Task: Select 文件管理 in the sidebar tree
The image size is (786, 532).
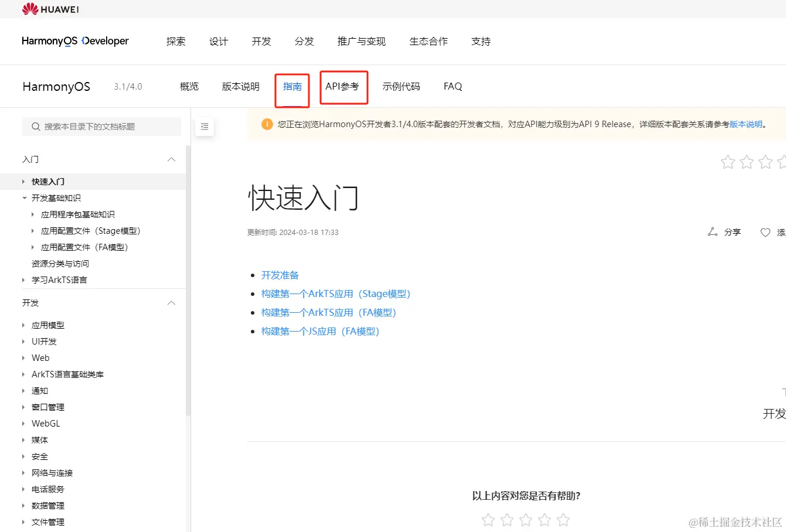Action: [48, 522]
